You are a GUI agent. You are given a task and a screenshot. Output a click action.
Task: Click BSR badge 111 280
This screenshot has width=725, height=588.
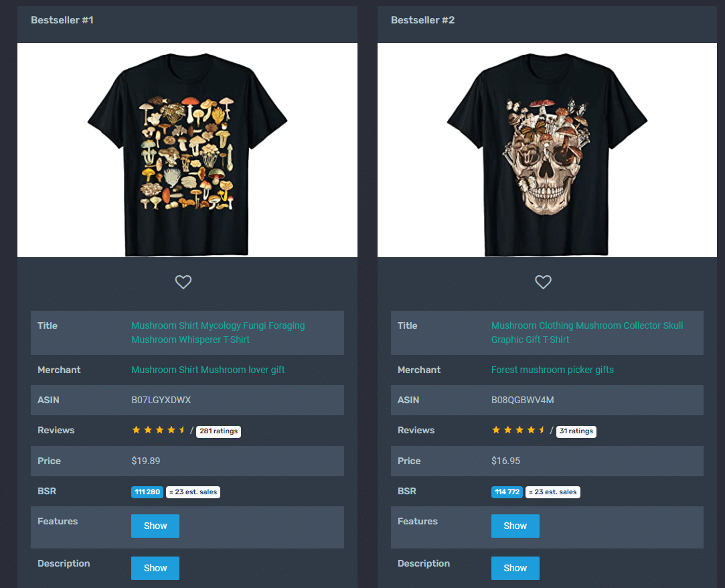tap(147, 492)
